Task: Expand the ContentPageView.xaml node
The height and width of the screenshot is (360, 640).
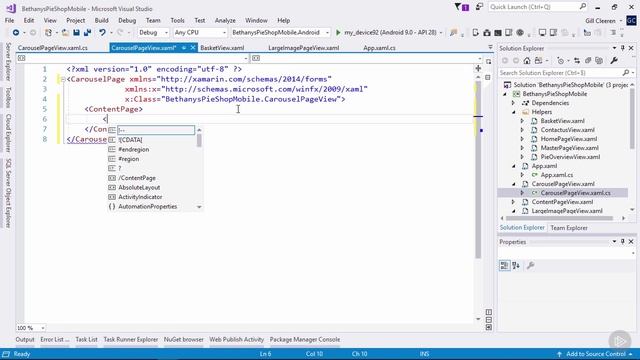Action: click(x=513, y=202)
